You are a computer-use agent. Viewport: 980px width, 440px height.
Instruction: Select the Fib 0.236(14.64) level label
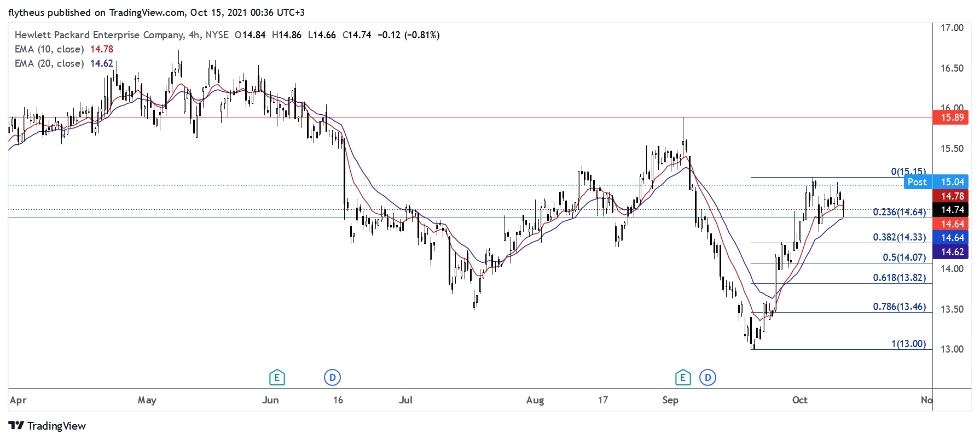900,212
